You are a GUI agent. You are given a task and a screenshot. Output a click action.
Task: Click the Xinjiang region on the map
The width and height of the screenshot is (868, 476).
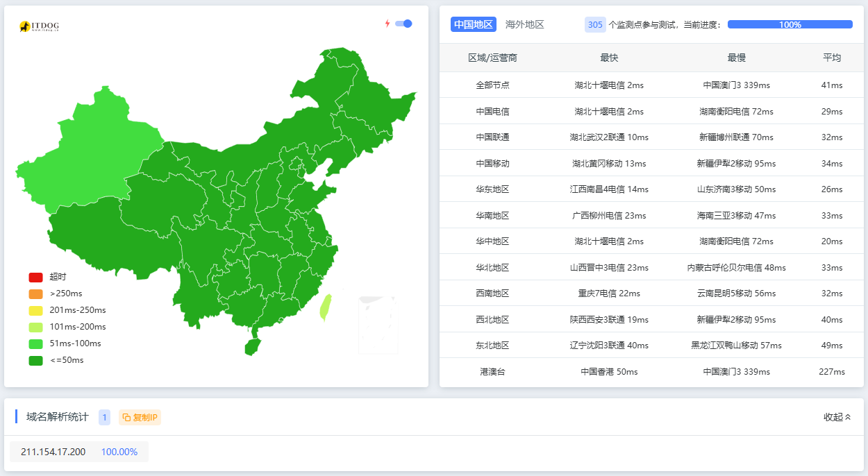point(90,153)
